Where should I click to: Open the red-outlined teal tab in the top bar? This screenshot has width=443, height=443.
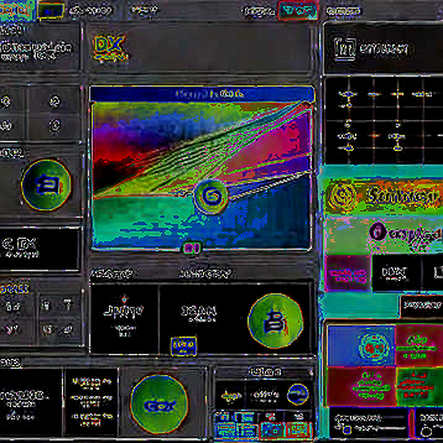tap(296, 11)
